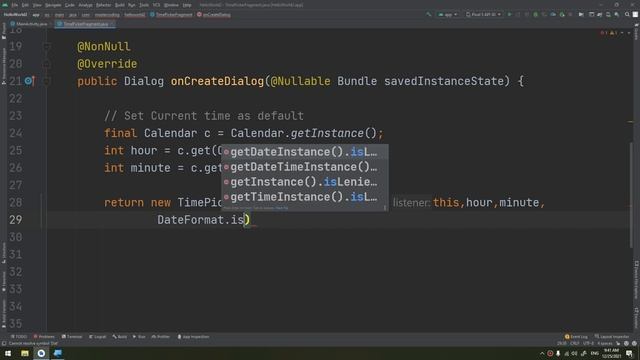Click the down arrow beside the warnings indicator
This screenshot has width=640, height=360.
pos(629,33)
